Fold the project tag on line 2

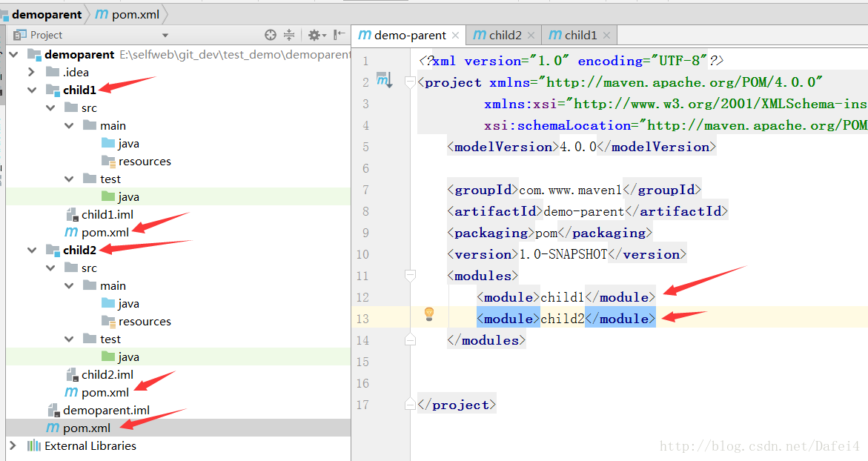coord(410,82)
